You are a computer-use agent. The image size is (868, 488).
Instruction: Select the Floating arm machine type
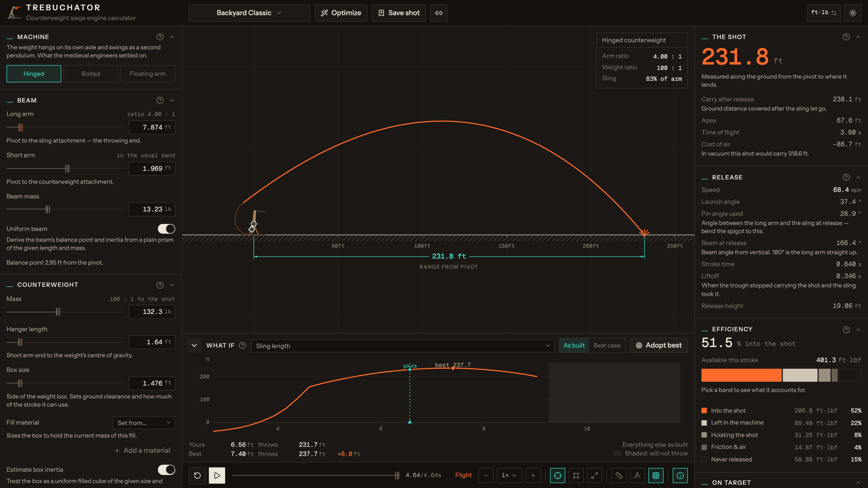[148, 74]
